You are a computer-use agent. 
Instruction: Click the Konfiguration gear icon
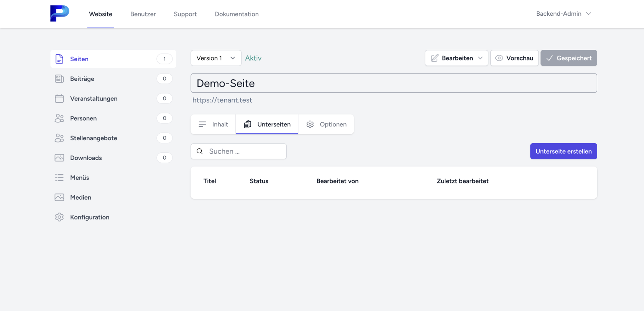tap(59, 217)
